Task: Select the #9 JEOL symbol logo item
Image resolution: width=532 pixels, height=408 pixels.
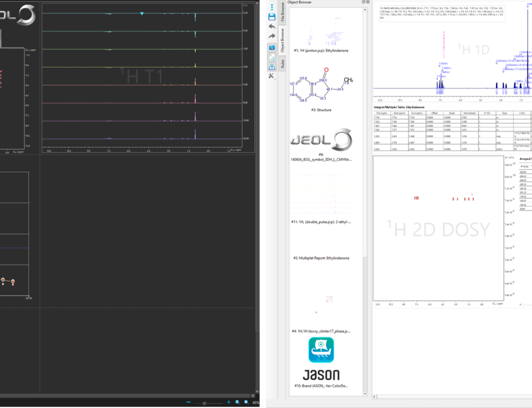Action: pyautogui.click(x=321, y=141)
